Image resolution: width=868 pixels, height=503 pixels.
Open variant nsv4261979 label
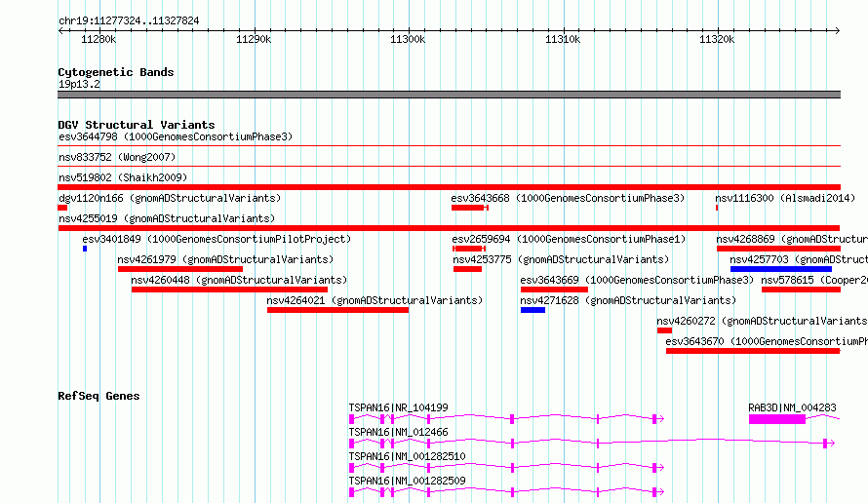(225, 259)
